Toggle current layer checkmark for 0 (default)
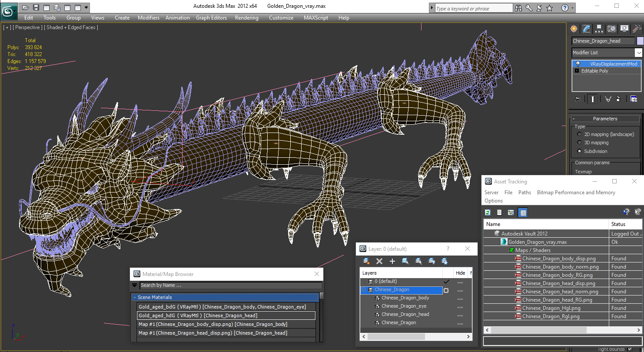 click(446, 282)
